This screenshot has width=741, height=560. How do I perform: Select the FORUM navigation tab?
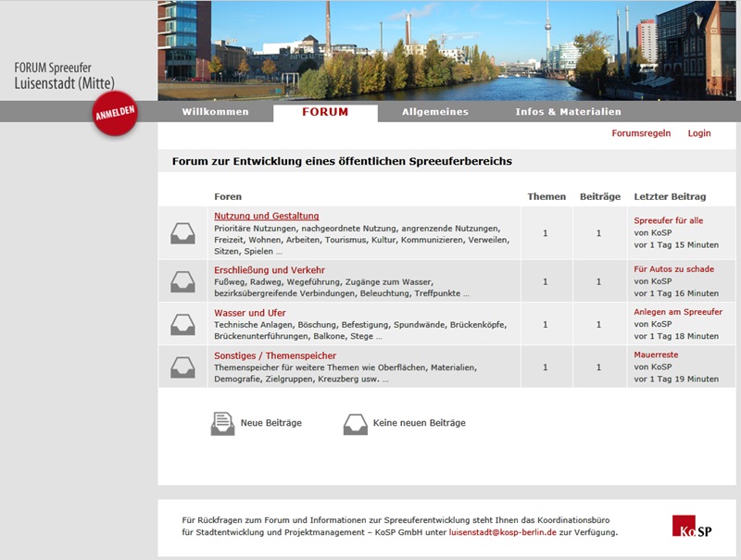[x=323, y=109]
